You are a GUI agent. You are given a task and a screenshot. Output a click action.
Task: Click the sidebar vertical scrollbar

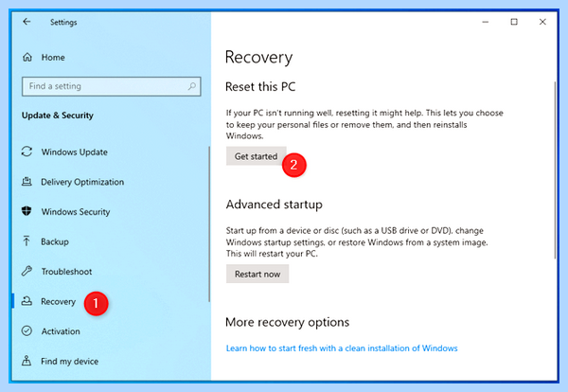[209, 223]
